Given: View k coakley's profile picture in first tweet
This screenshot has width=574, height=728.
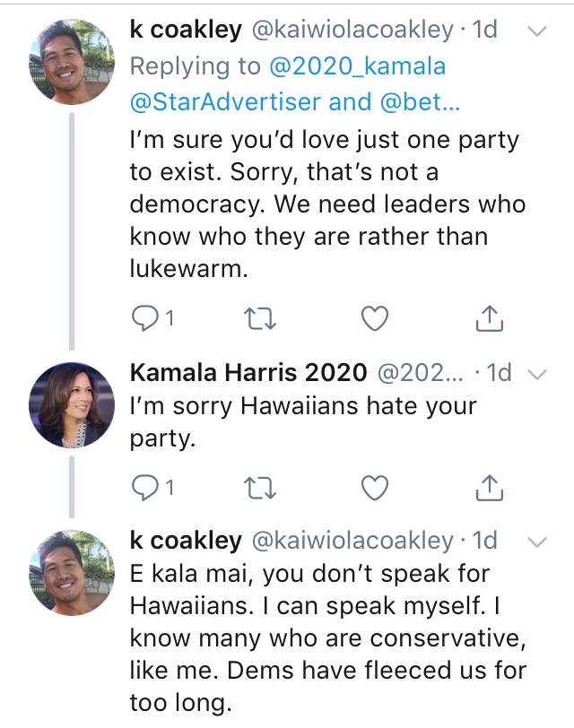Looking at the screenshot, I should [x=72, y=63].
